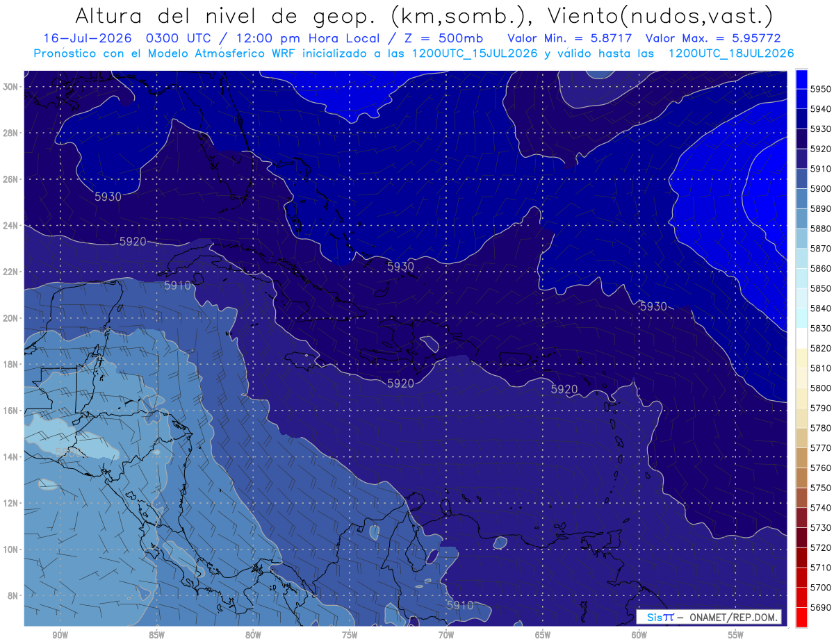Click the colorbar label '5800'
This screenshot has height=644, width=834.
(x=821, y=388)
